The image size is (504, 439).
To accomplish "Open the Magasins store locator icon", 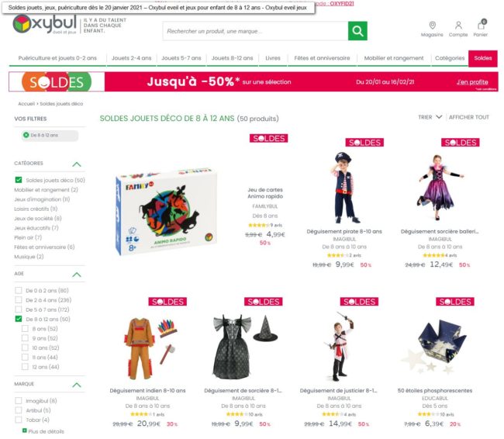I will click(x=433, y=25).
